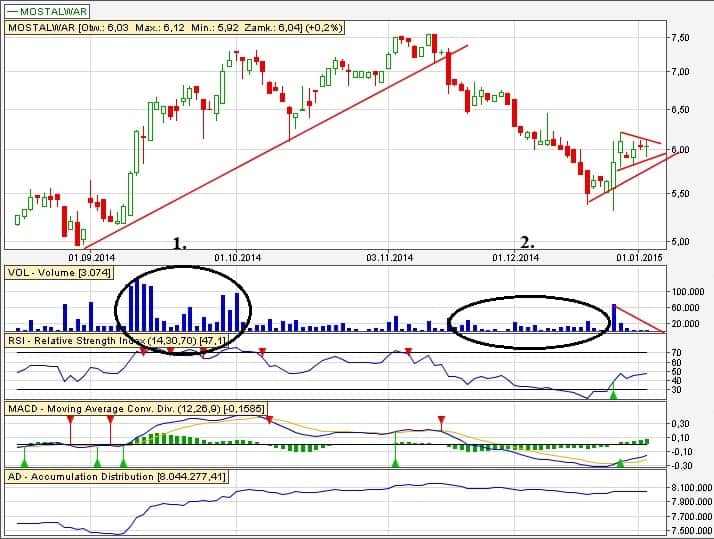714x539 pixels.
Task: Click the rightmost red triangle in RSI panel
Action: 408,352
